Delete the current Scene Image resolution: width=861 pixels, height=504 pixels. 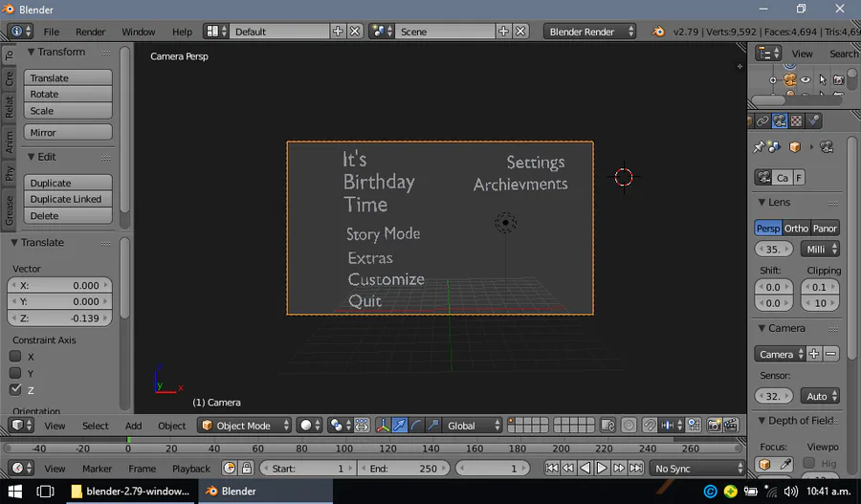tap(520, 32)
